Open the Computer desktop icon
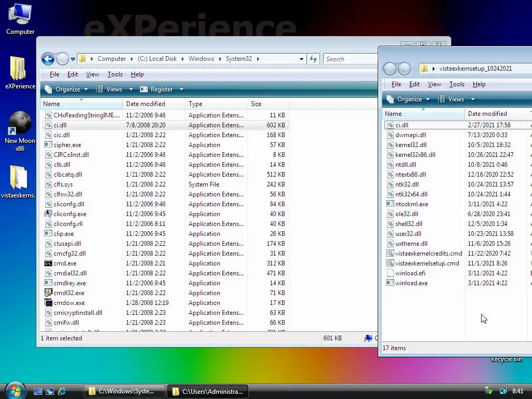 click(20, 19)
